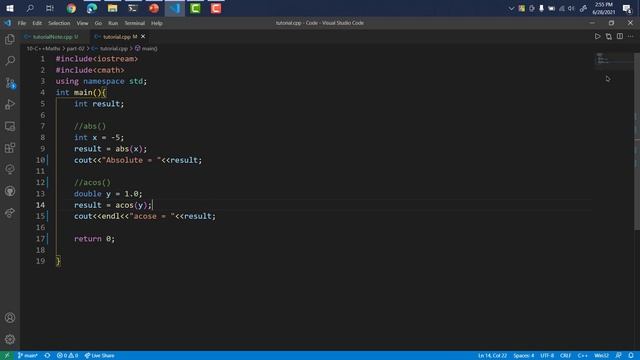Viewport: 640px width, 360px height.
Task: Open the View menu
Action: [82, 23]
